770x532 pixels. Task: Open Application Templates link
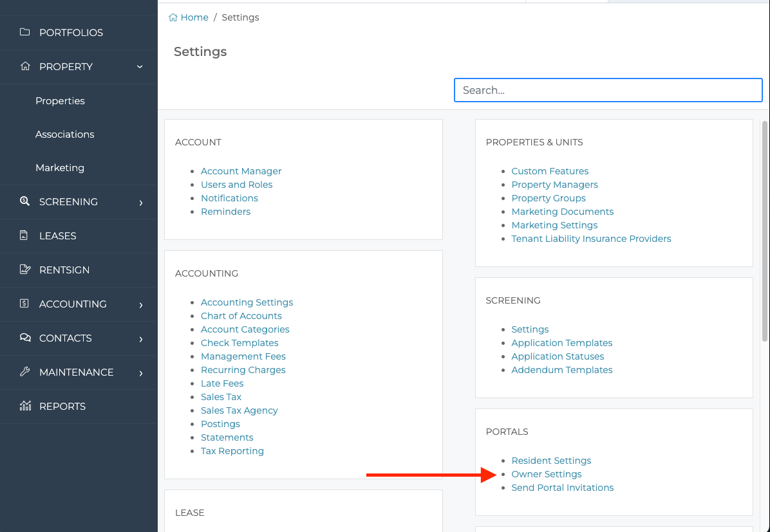point(562,343)
